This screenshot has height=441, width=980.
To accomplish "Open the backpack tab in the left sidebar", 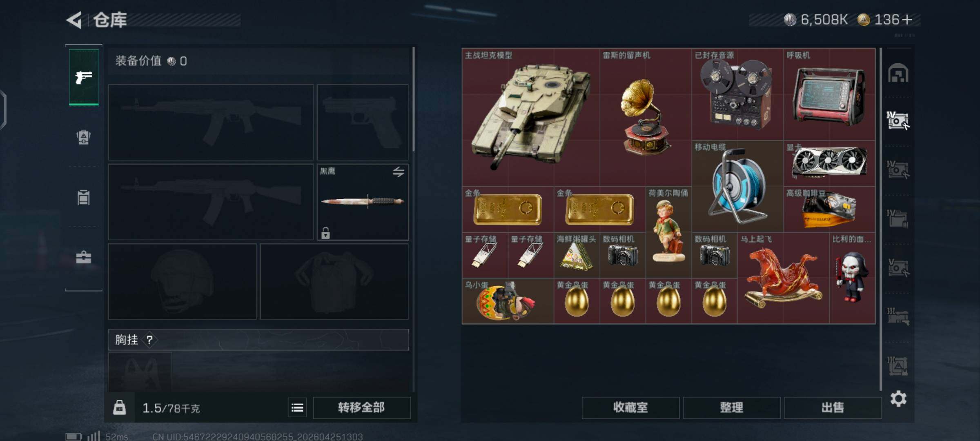I will 83,137.
